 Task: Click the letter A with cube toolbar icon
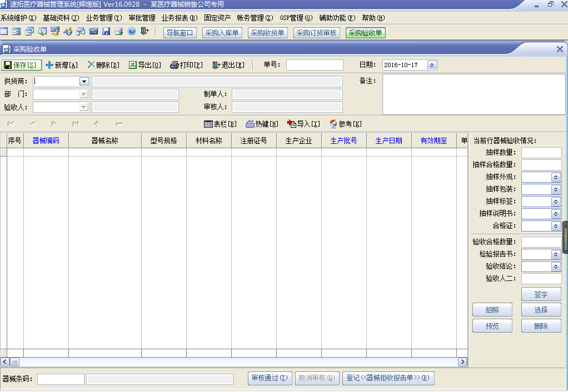coord(68,32)
